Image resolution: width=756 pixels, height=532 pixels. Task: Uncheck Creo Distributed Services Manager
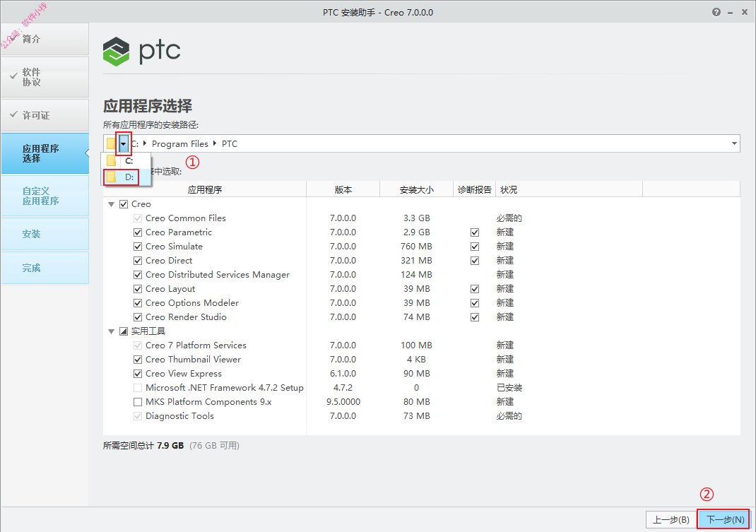pos(137,275)
